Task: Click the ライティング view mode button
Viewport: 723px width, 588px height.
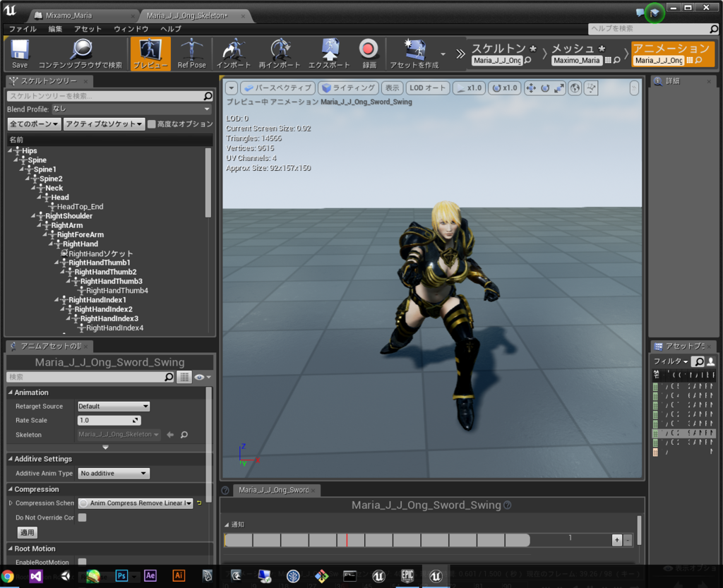Action: tap(348, 88)
